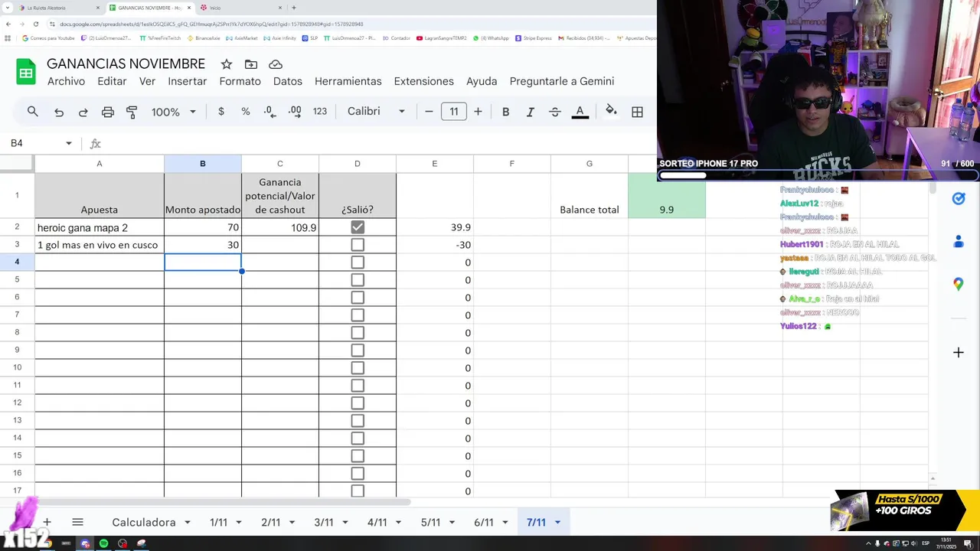Open the Extensiones menu

(x=424, y=81)
